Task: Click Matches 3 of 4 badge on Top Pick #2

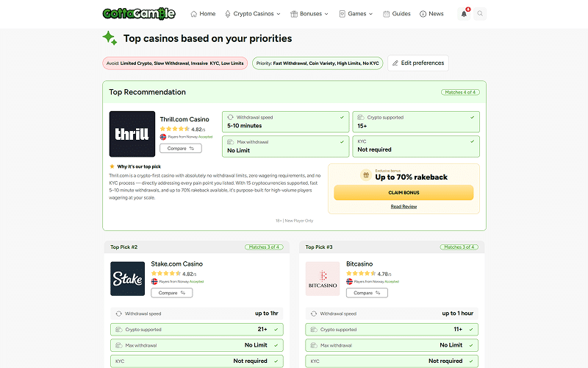Action: pyautogui.click(x=264, y=247)
